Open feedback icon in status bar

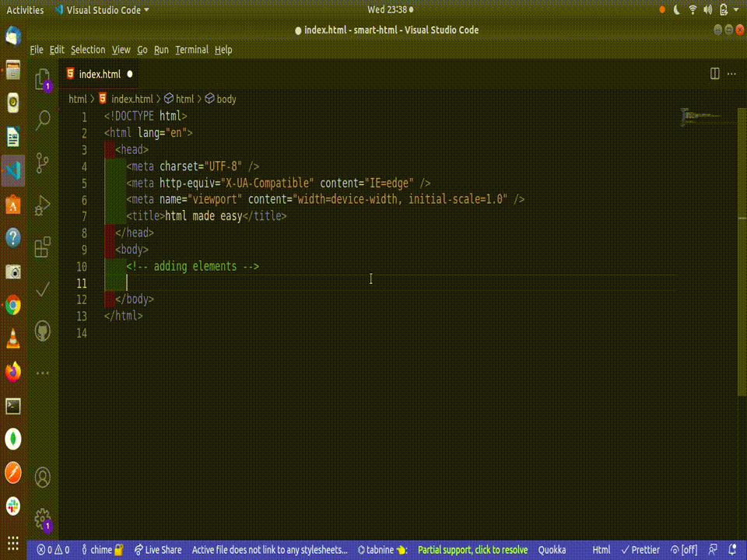point(713,550)
